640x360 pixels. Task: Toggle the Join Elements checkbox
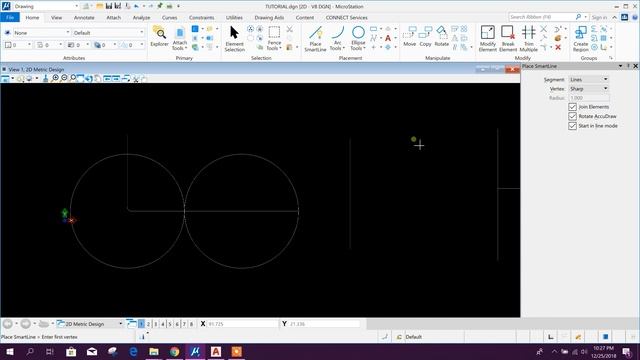pyautogui.click(x=572, y=107)
